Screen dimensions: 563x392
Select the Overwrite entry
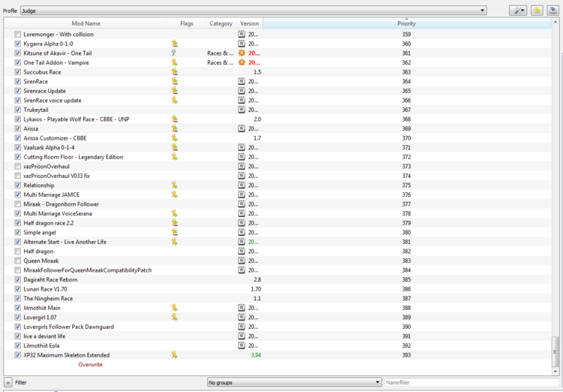(91, 364)
